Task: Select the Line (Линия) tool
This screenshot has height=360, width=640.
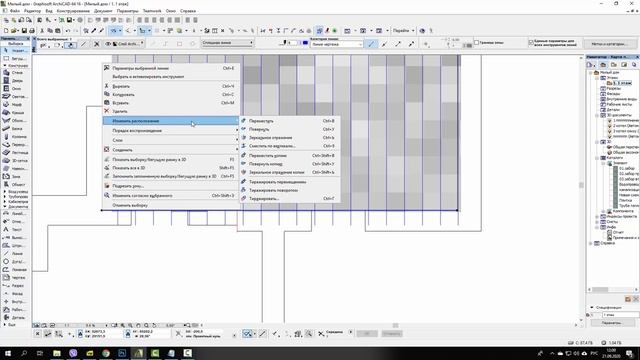Action: pos(15,253)
